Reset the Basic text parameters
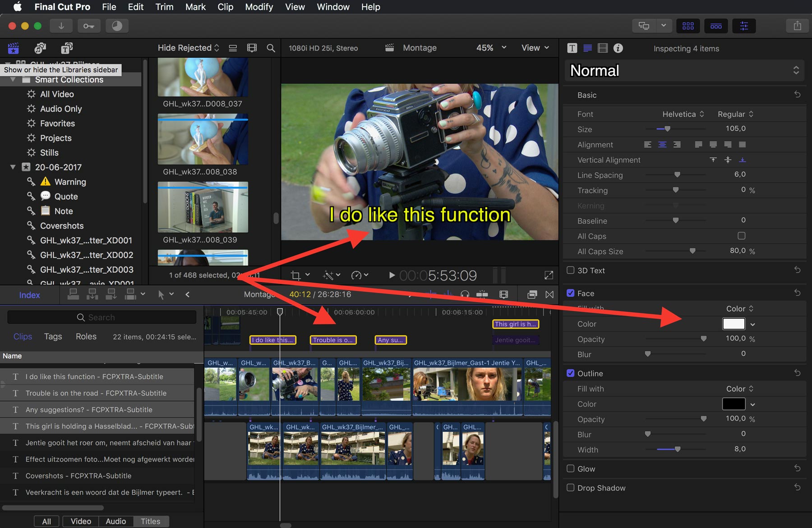This screenshot has width=812, height=528. pyautogui.click(x=797, y=94)
